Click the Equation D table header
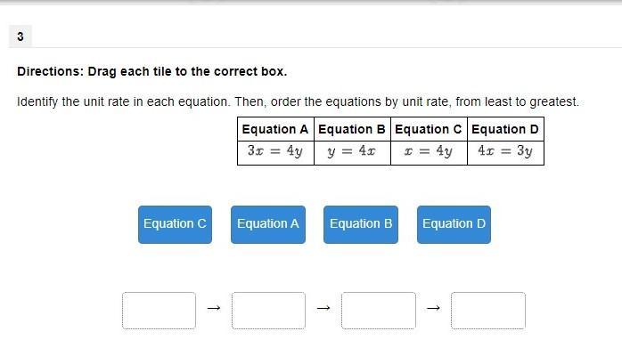The width and height of the screenshot is (622, 364). [505, 129]
